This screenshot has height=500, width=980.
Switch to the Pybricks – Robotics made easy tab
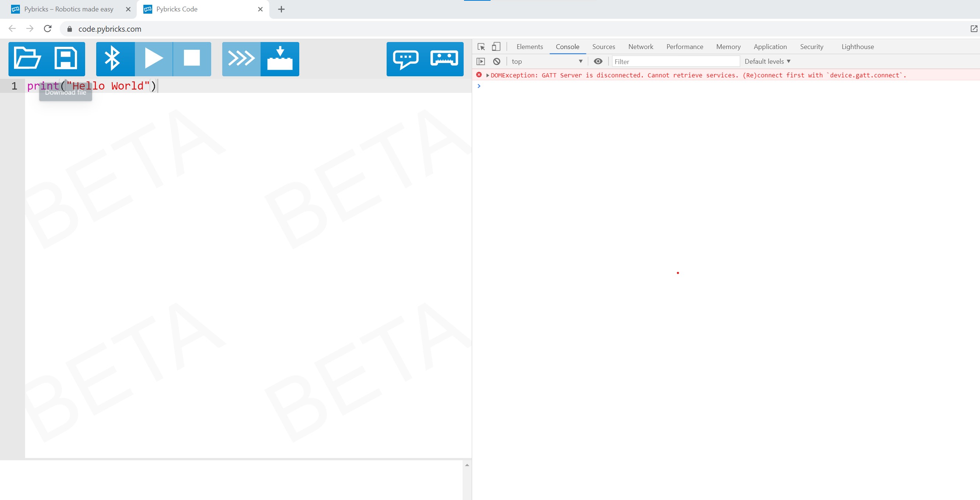pos(69,9)
